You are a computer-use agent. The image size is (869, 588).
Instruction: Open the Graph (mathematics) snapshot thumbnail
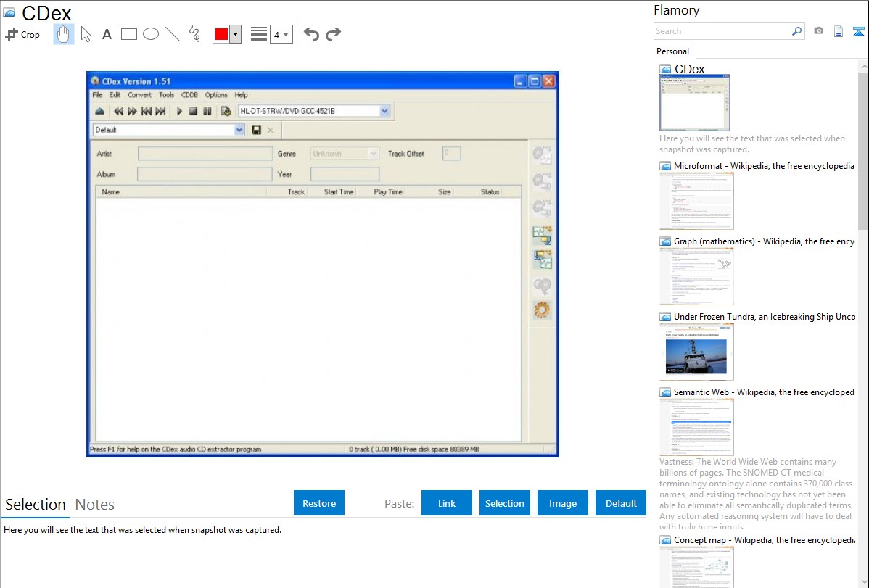696,276
